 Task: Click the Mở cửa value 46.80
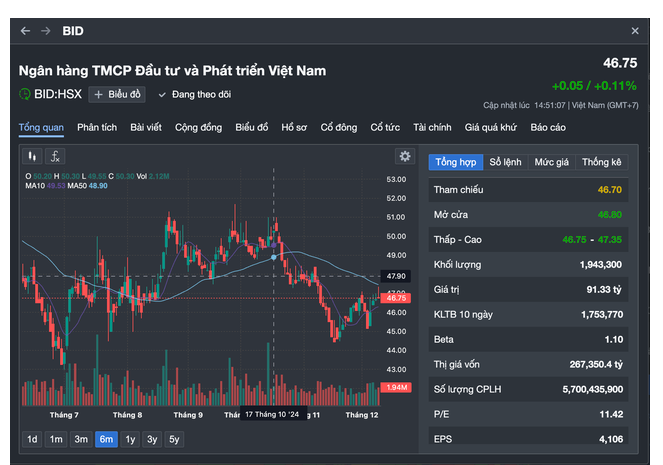[609, 215]
